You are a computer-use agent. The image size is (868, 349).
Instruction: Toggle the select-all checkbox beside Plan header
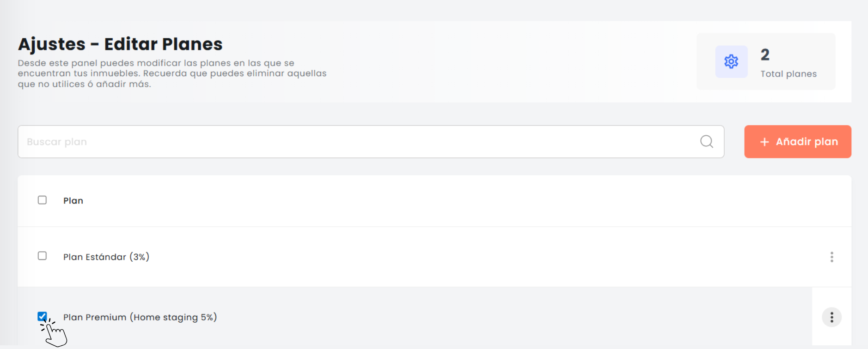pyautogui.click(x=42, y=200)
